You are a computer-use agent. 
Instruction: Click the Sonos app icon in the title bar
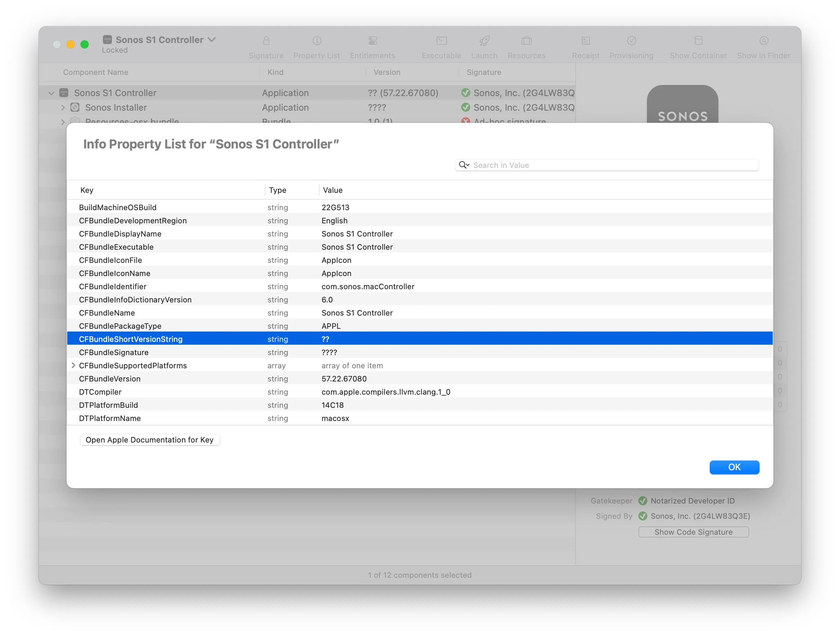point(107,40)
